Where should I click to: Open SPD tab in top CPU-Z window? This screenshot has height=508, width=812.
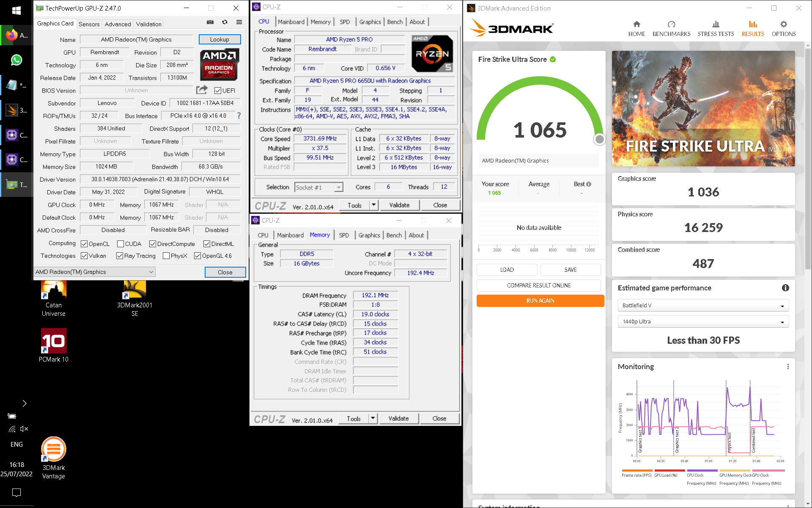(x=345, y=22)
